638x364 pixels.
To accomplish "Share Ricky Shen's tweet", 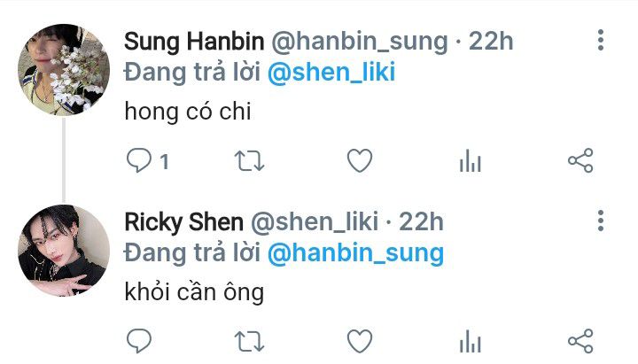I will tap(580, 341).
